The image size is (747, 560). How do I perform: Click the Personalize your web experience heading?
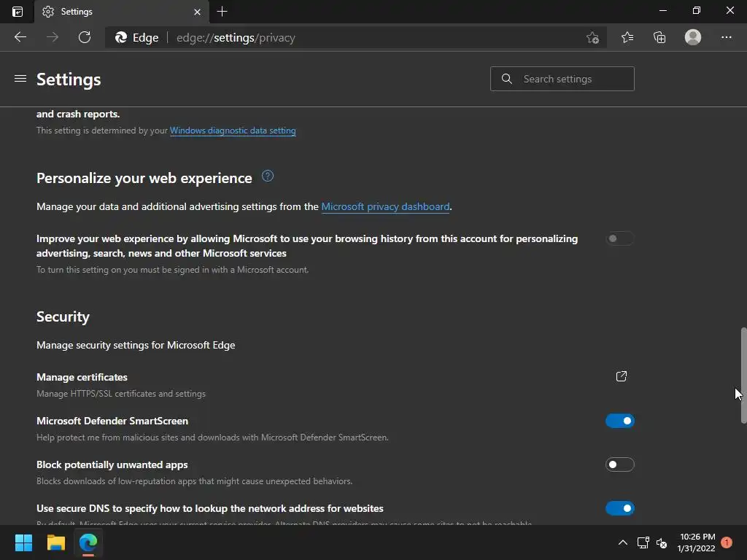coord(144,178)
